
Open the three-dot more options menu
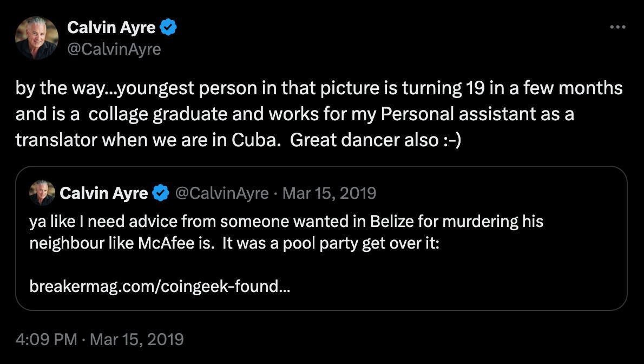coord(617,27)
